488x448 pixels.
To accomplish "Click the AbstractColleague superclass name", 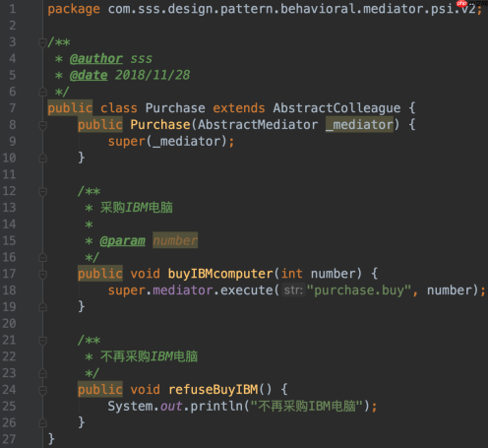I will tap(336, 108).
